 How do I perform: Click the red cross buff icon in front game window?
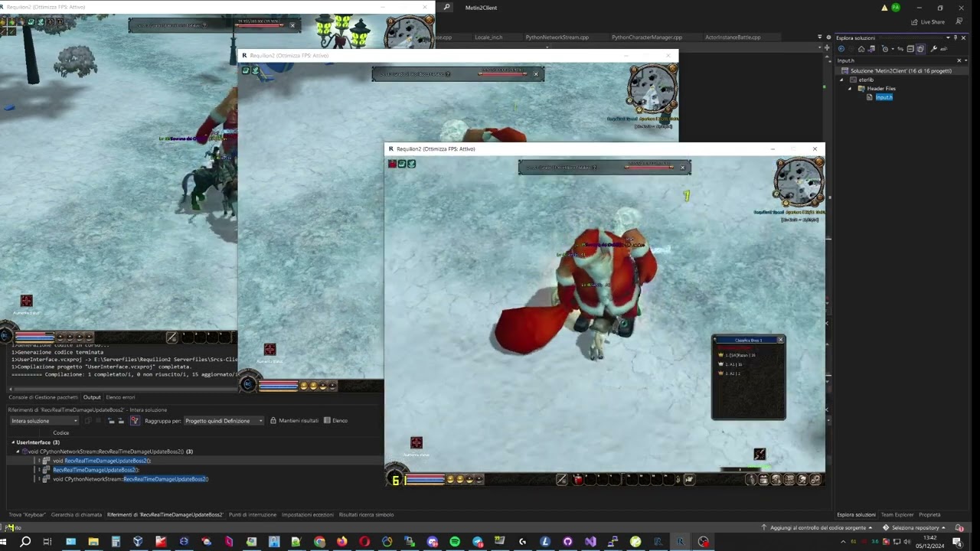pyautogui.click(x=416, y=442)
